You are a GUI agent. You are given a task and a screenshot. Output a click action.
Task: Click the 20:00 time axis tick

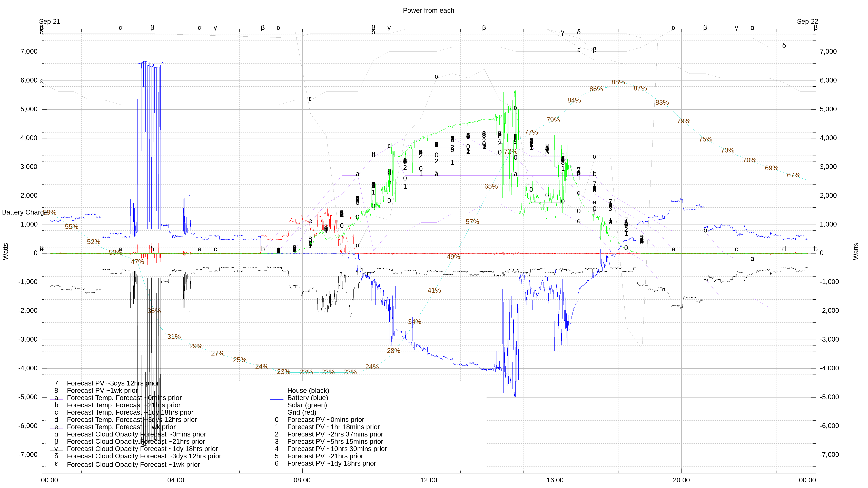click(x=681, y=480)
